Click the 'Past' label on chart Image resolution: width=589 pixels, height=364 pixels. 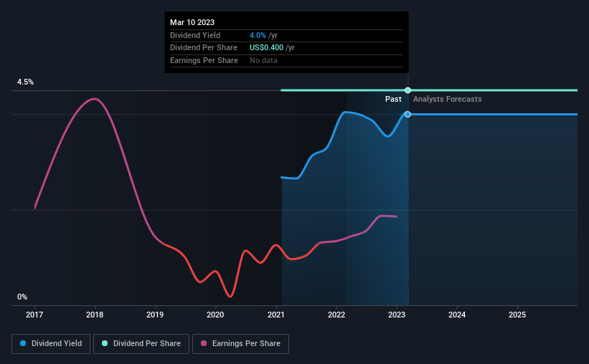point(393,99)
